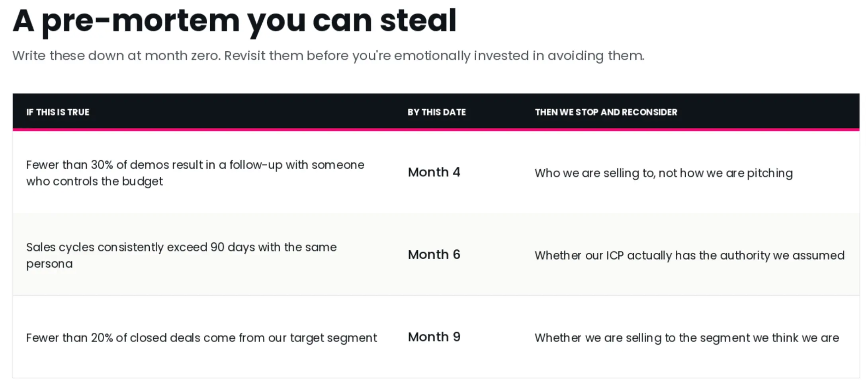Image resolution: width=868 pixels, height=386 pixels.
Task: Select the 'Month 6' date cell
Action: (x=434, y=255)
